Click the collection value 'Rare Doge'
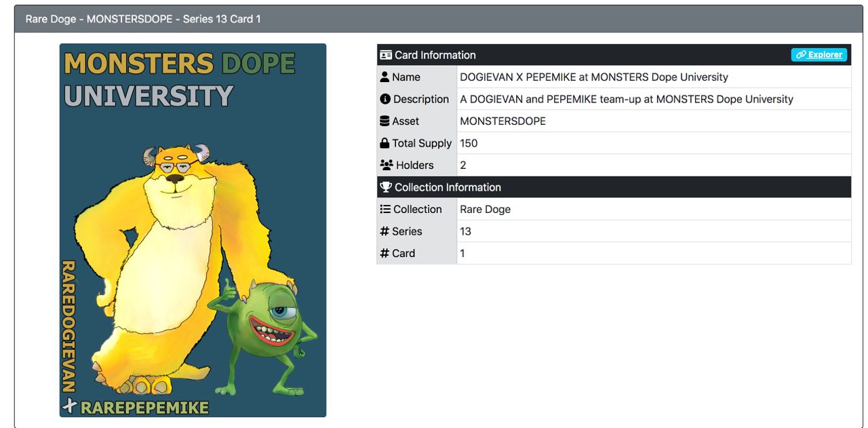868x428 pixels. [485, 210]
